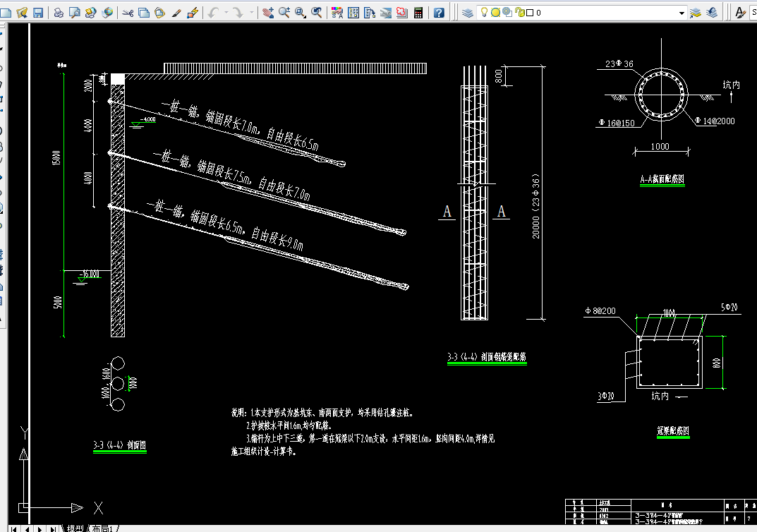Open Markup Set Manager icon
Viewport: 757px width, 532px height.
(x=402, y=13)
